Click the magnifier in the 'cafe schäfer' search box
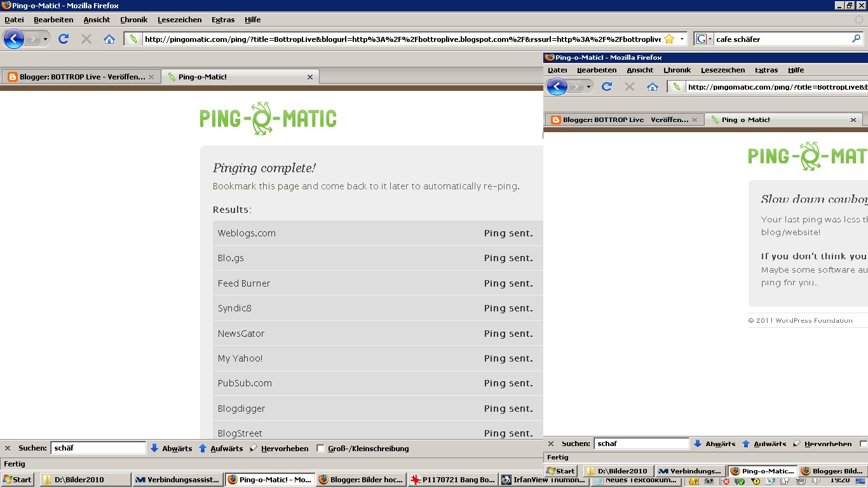The image size is (868, 488). point(856,39)
